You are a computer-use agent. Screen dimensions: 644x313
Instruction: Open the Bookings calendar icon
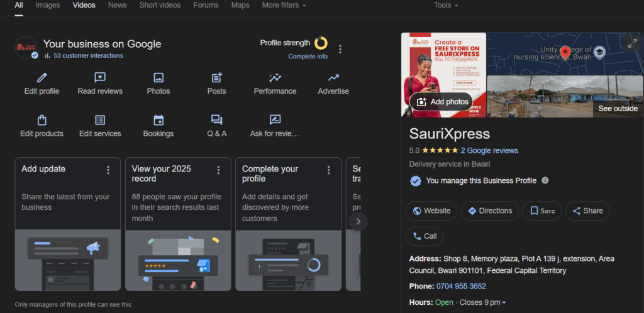(158, 120)
